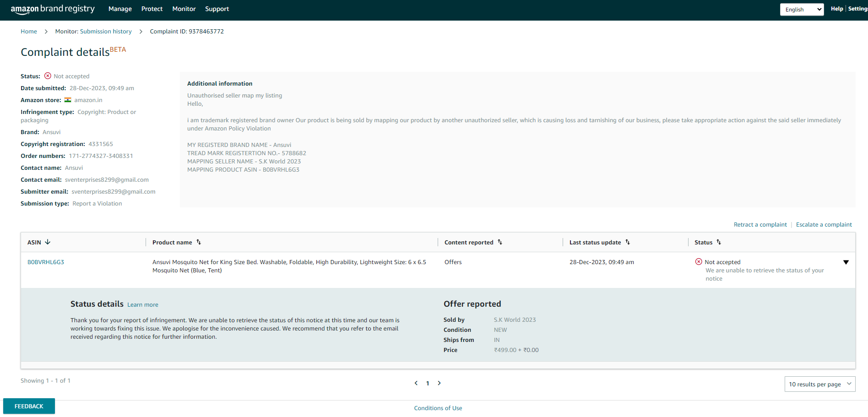868x417 pixels.
Task: Open the Monitor menu
Action: 184,9
